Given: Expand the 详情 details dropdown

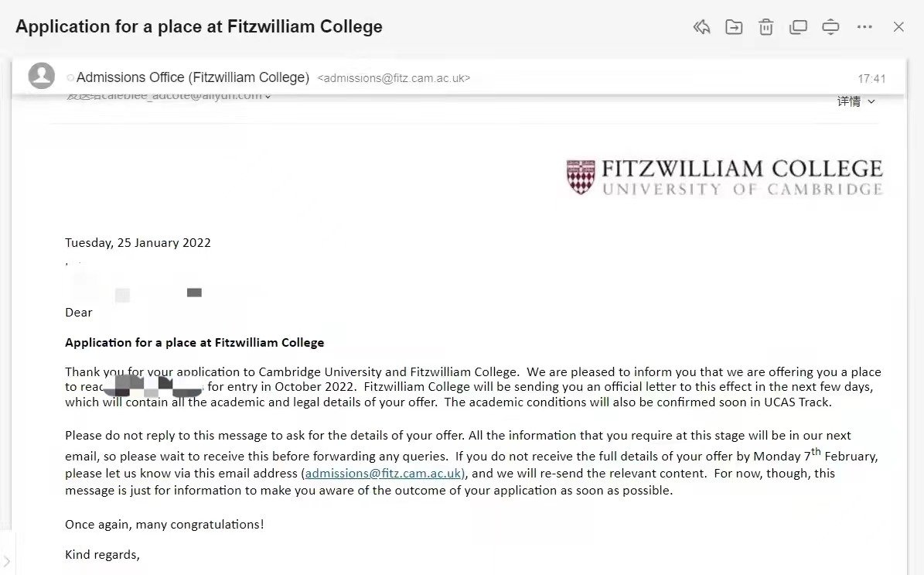Looking at the screenshot, I should click(856, 101).
